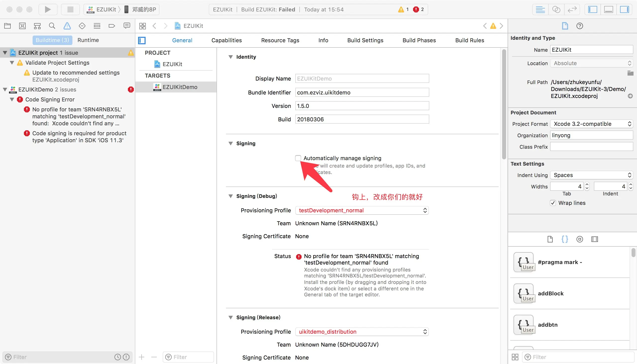
Task: Open the Report navigator icon
Action: pyautogui.click(x=127, y=26)
